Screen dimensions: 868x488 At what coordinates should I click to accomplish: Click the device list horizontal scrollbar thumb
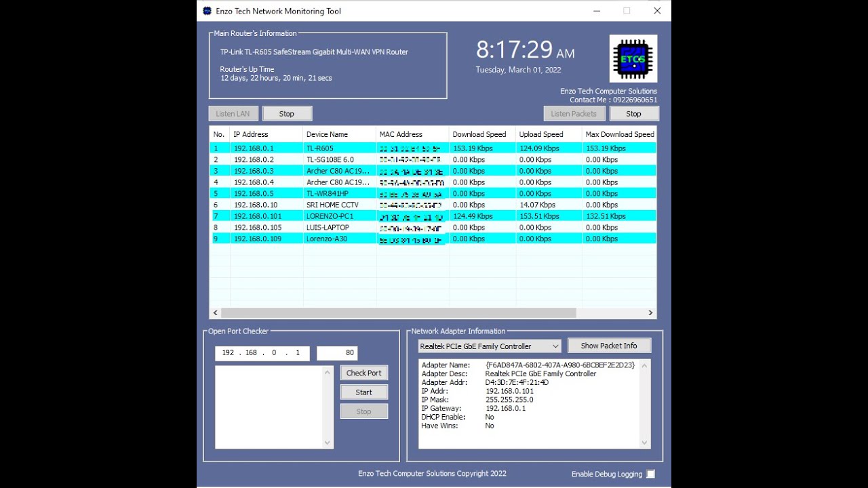click(399, 313)
